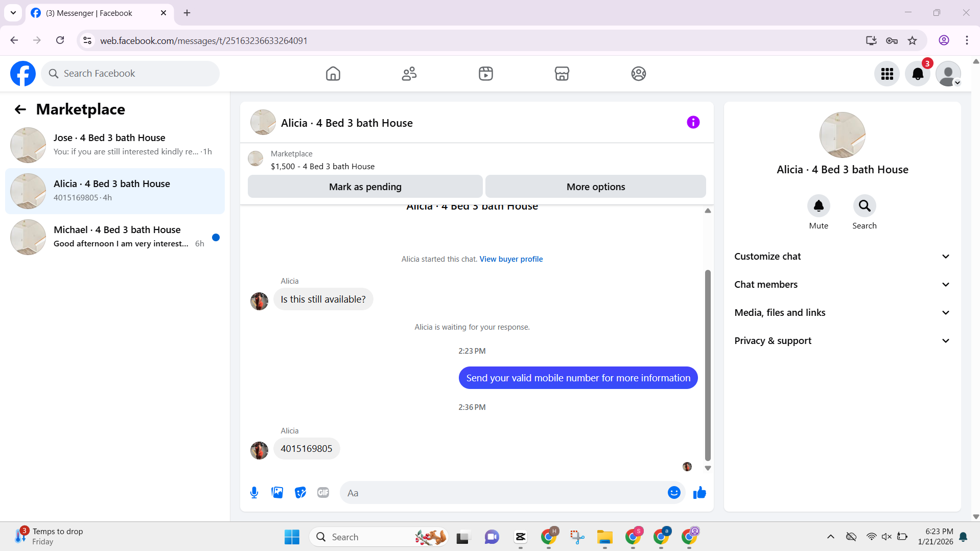Screen dimensions: 980x551
Task: Attach a photo with the image icon
Action: tap(277, 493)
